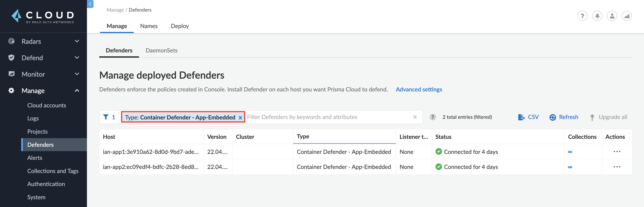Expand the Defend menu chevron
The width and height of the screenshot is (644, 207).
point(77,58)
